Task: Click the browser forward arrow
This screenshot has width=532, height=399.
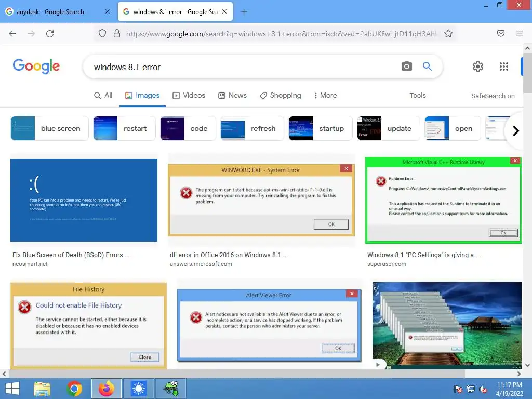Action: (31, 34)
